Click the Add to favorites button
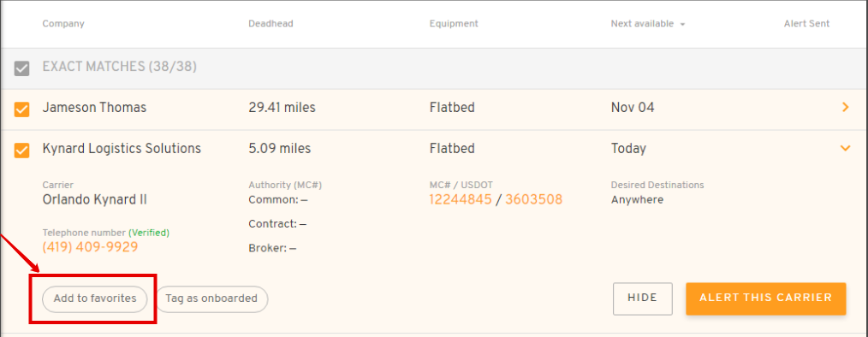 click(95, 299)
